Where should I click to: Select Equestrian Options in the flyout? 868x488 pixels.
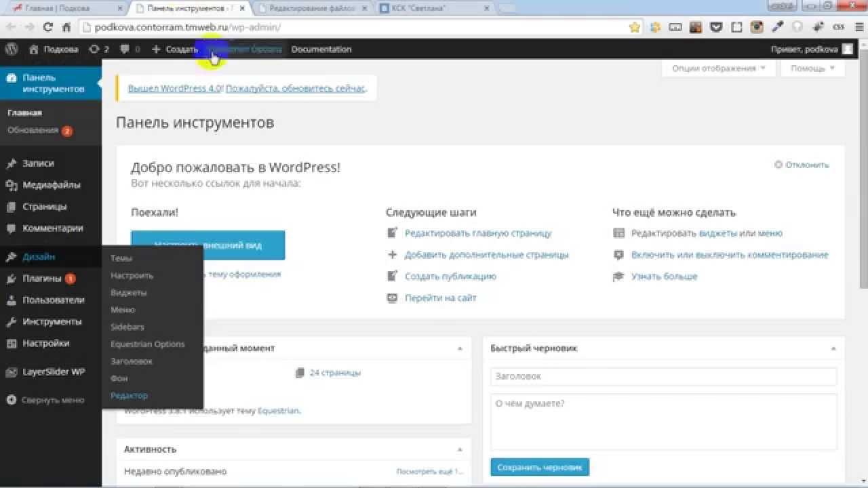(x=147, y=344)
